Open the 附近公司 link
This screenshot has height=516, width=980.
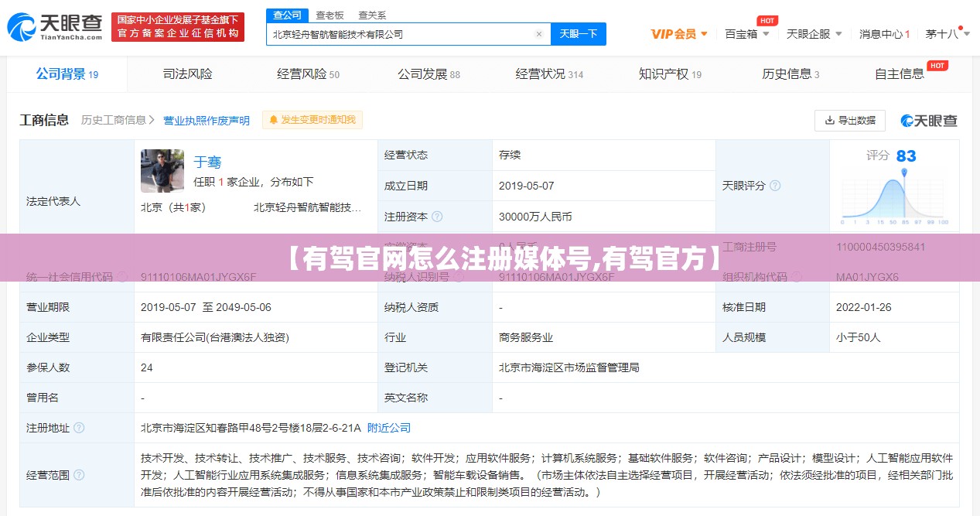389,428
